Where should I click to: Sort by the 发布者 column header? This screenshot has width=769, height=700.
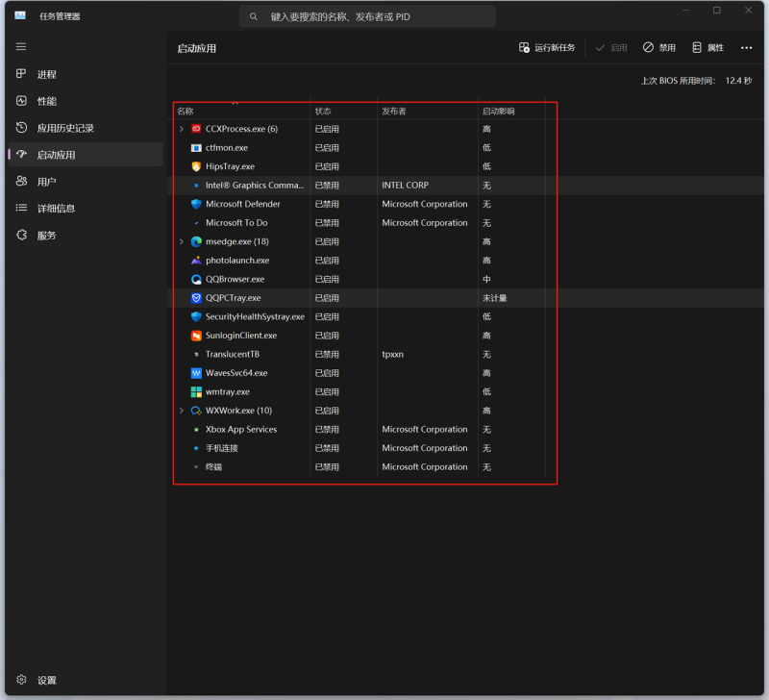tap(394, 112)
